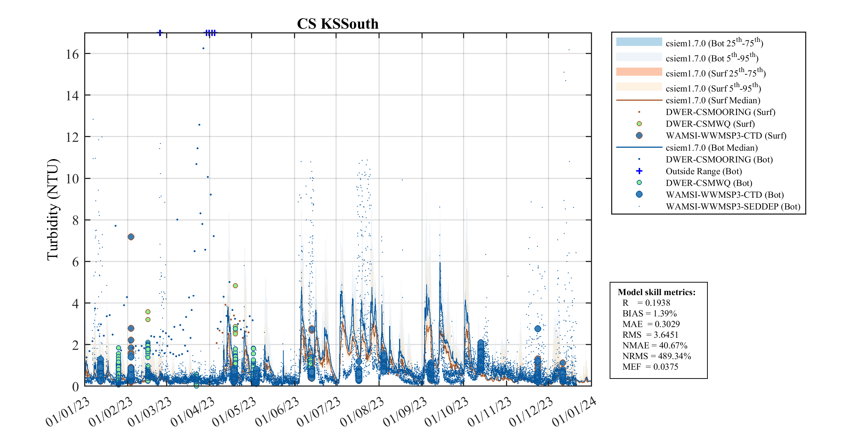Click the WAMSI-WWMSP3-CTD (Surf) legend circle marker
The width and height of the screenshot is (868, 434).
pyautogui.click(x=639, y=136)
